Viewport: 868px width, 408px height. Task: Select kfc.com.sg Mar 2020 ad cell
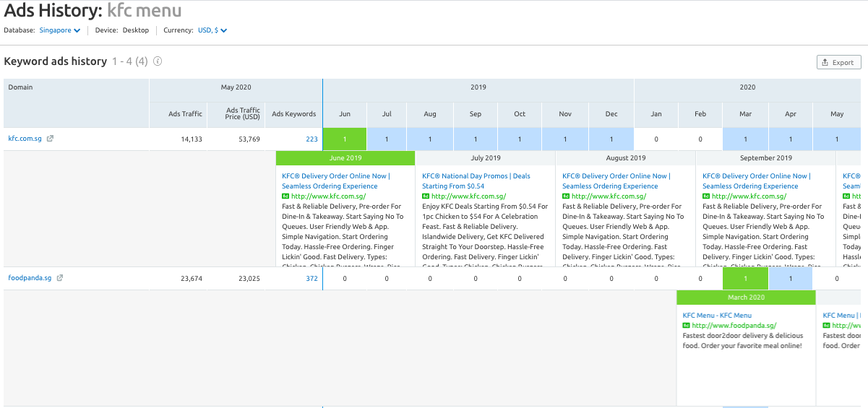(745, 139)
